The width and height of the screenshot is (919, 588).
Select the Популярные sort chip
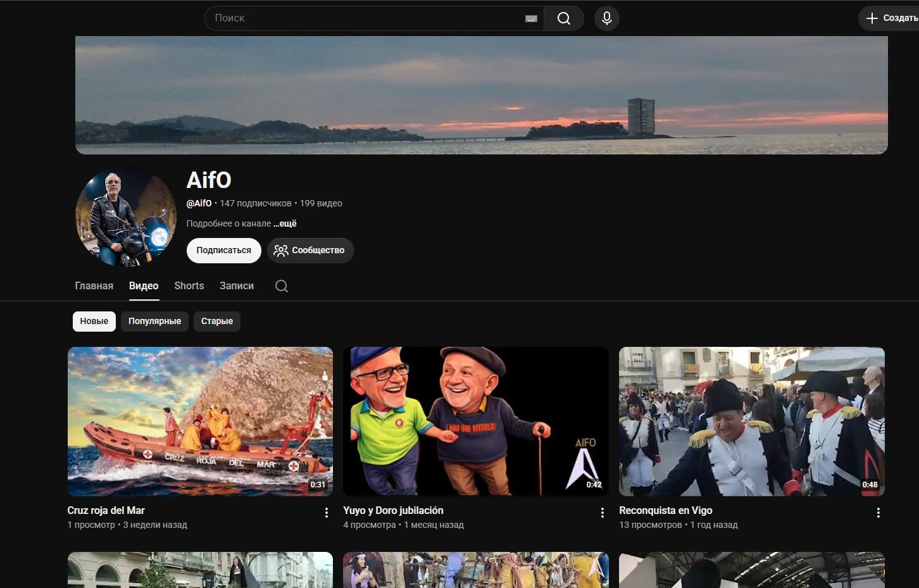[154, 321]
